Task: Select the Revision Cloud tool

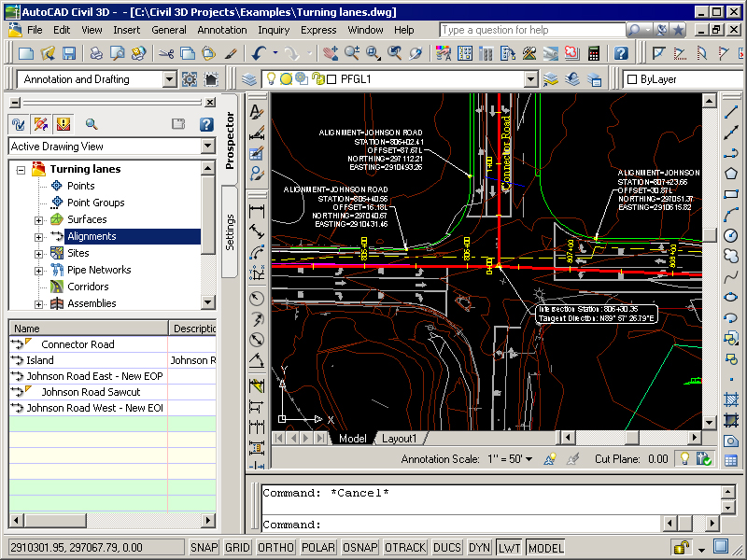Action: pos(731,256)
